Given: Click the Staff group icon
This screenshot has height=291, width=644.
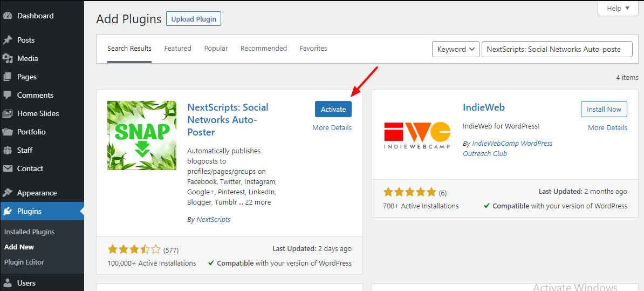Looking at the screenshot, I should (8, 151).
